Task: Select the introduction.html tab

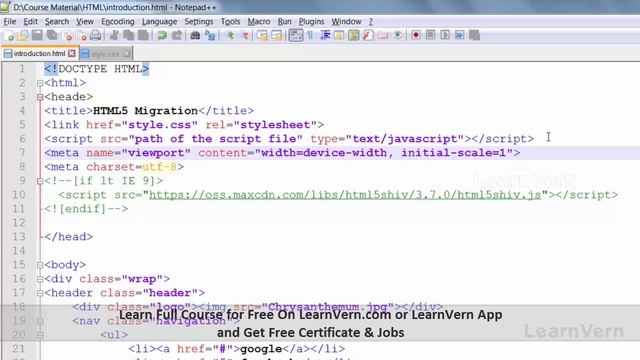Action: click(x=39, y=53)
